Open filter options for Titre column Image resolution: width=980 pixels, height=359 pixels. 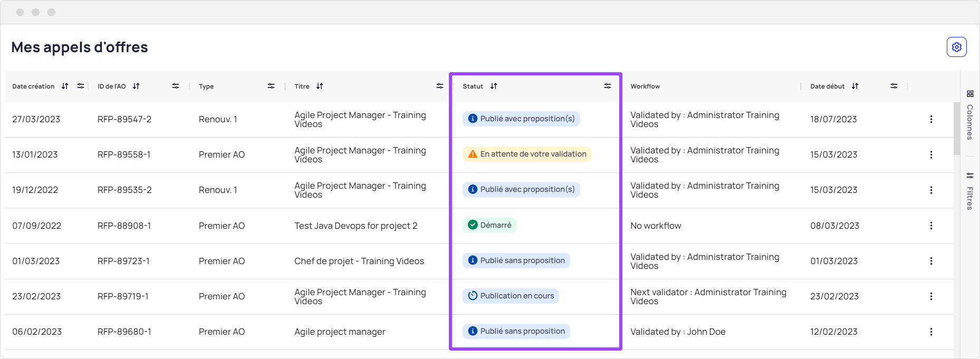[440, 86]
